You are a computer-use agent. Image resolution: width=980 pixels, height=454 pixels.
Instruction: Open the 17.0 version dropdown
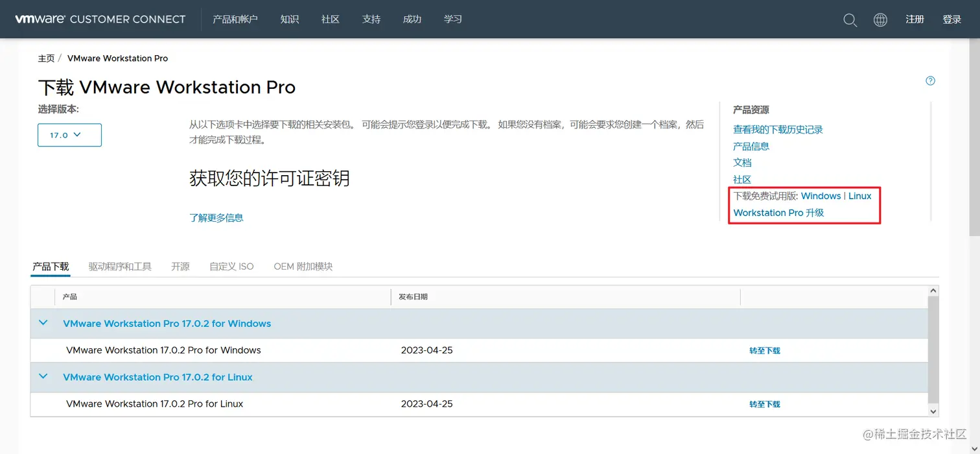69,135
